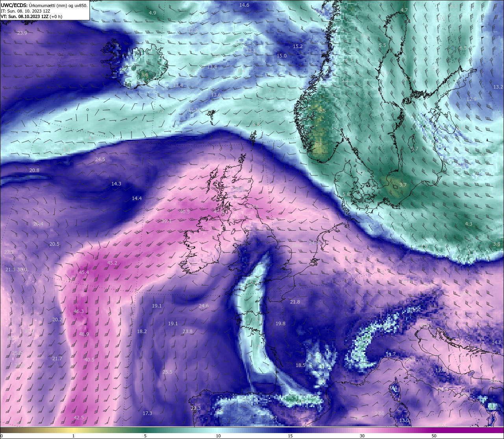Click the map value '18.2' in the Bay of Biscay

coord(142,331)
